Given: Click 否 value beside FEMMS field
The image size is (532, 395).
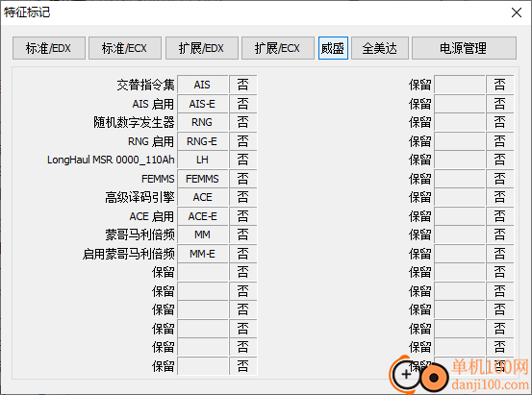Looking at the screenshot, I should click(243, 179).
